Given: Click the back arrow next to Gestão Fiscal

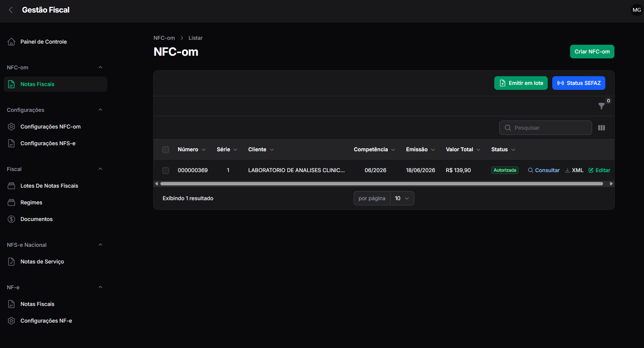Looking at the screenshot, I should [11, 10].
